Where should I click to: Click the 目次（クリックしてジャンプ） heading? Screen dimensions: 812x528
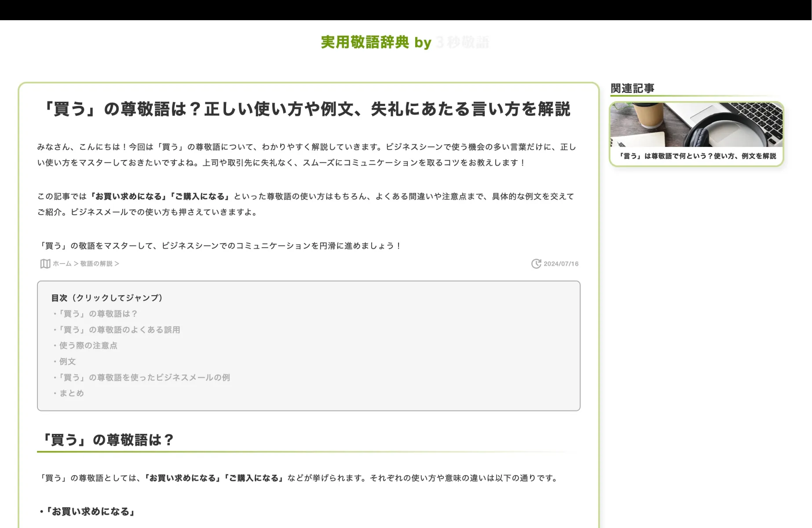click(109, 298)
